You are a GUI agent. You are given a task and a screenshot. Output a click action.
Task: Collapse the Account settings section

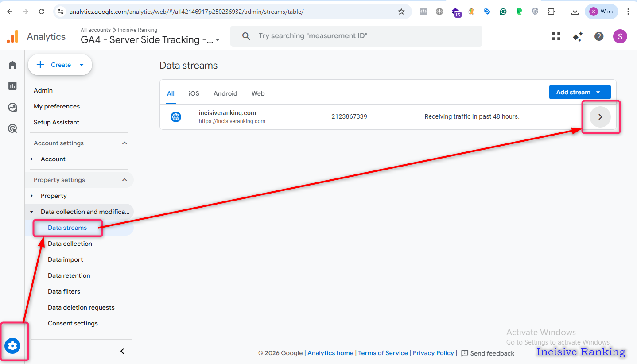[x=124, y=143]
